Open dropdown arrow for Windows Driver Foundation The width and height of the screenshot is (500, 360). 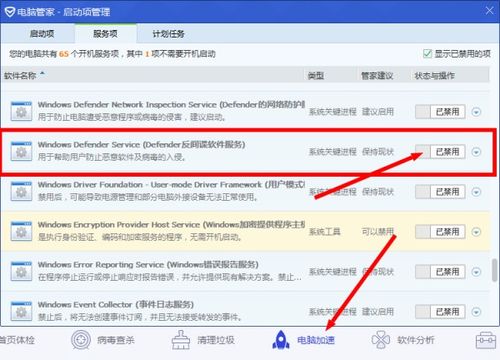coord(476,192)
